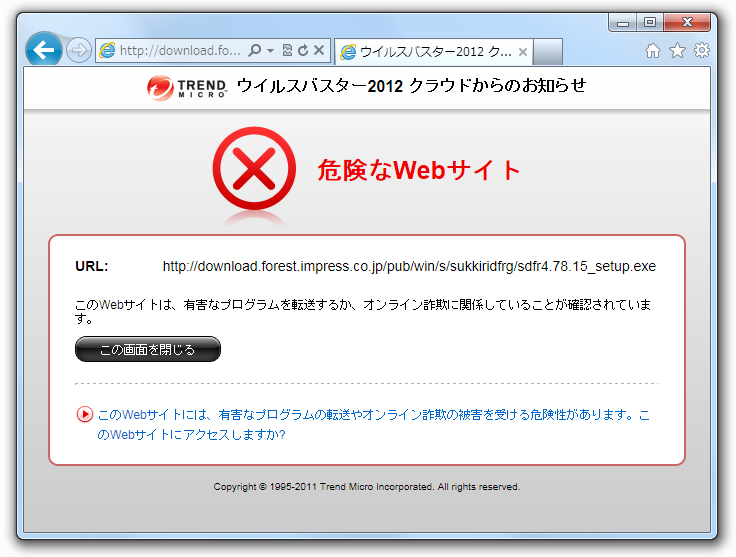
Task: Refresh the page with reload icon
Action: tap(303, 50)
